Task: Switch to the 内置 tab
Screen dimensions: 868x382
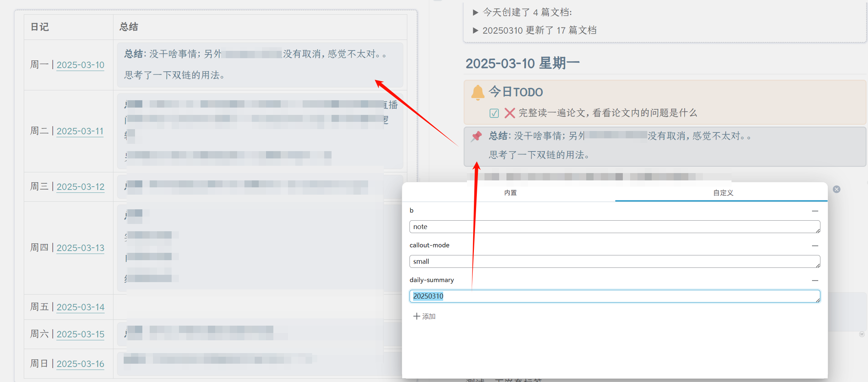Action: point(510,192)
